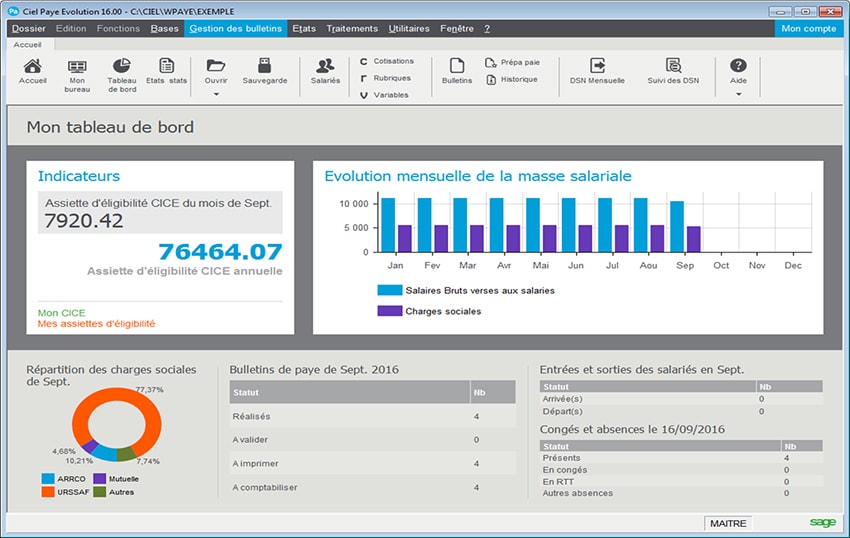Open the Etats menu

pos(304,29)
